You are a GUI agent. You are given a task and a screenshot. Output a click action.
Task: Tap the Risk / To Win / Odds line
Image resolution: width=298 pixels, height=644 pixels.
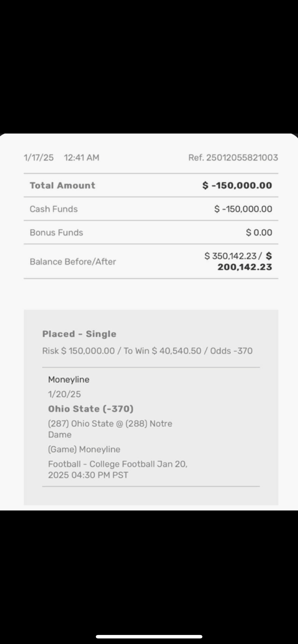147,351
